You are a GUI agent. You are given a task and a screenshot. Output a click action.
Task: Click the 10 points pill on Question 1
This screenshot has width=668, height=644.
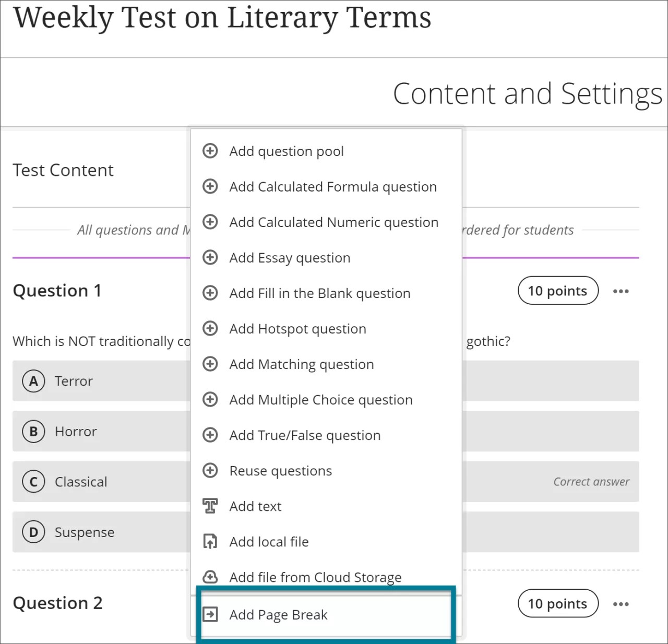click(x=558, y=291)
